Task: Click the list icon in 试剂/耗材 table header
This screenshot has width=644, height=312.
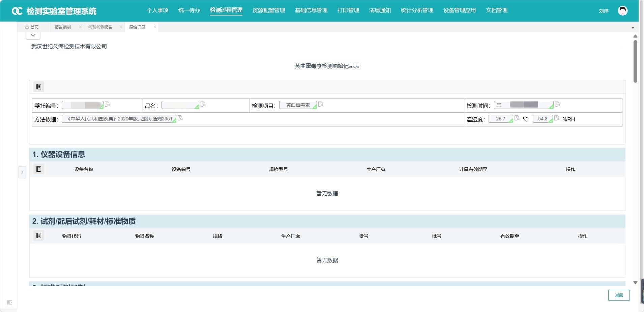Action: [39, 235]
